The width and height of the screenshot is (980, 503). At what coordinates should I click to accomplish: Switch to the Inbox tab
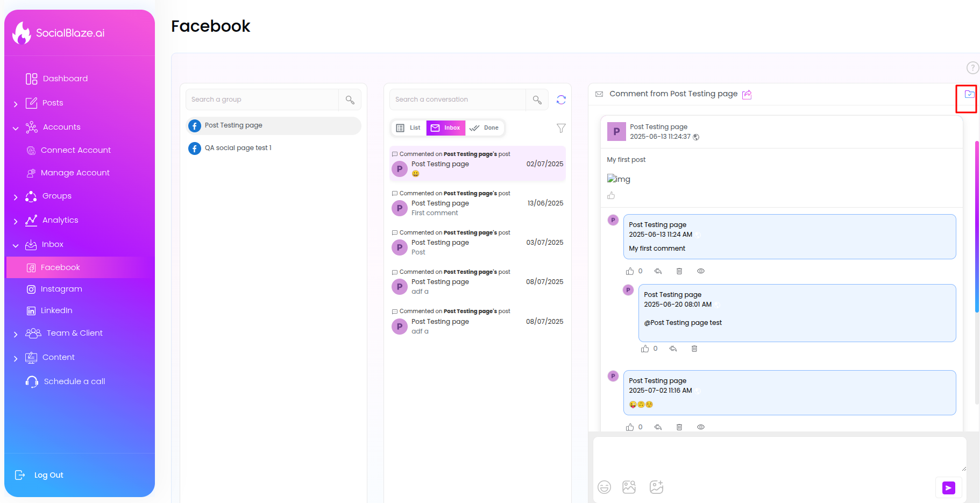(x=446, y=128)
